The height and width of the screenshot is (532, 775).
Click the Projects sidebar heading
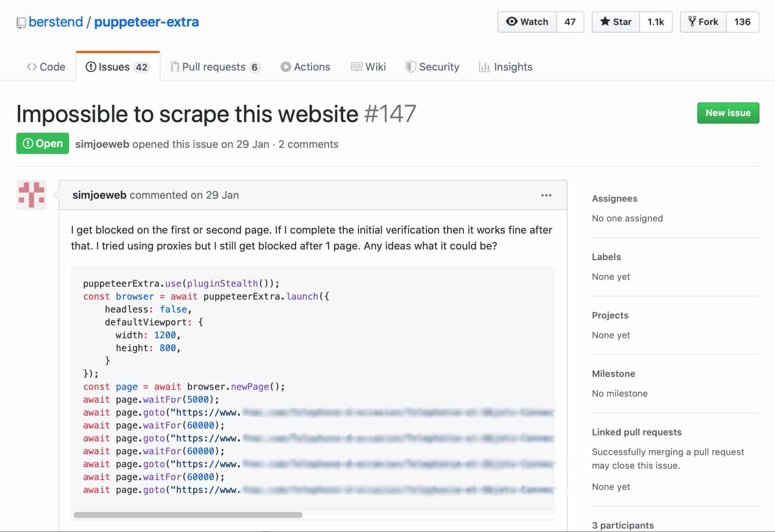point(610,315)
